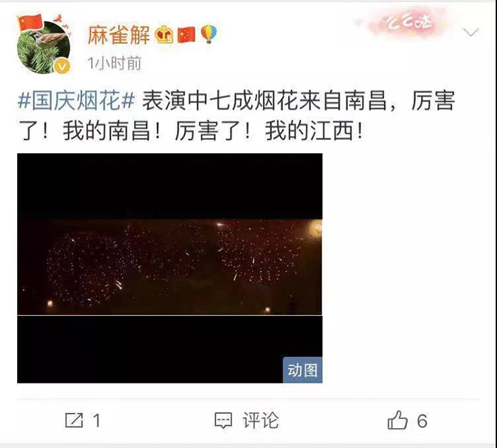This screenshot has height=448, width=497.
Task: Click the post text 表演中七成烟花来自南昌
Action: [265, 101]
